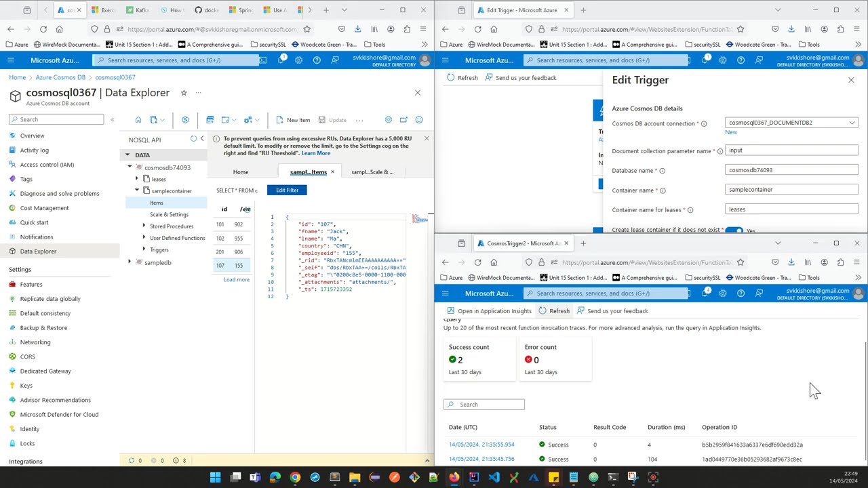Click New link under account connection
The height and width of the screenshot is (488, 868).
coord(731,132)
